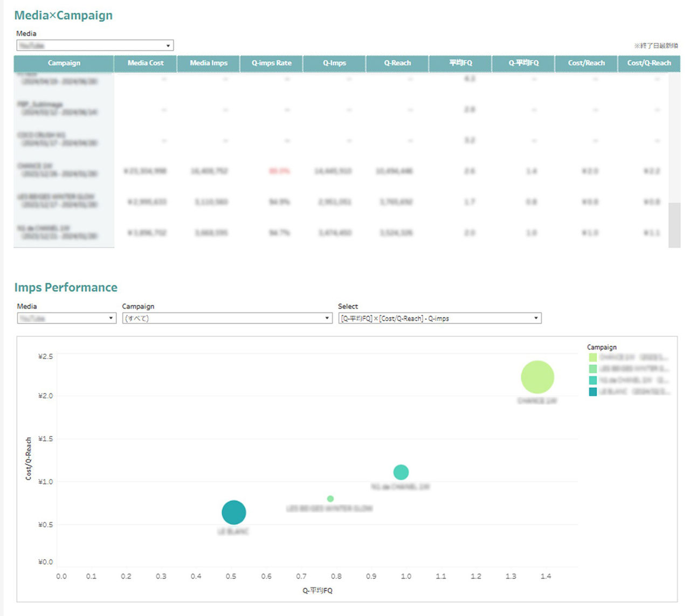Select the turquoise bubble near Q-平均FQ 1.0

click(x=401, y=472)
